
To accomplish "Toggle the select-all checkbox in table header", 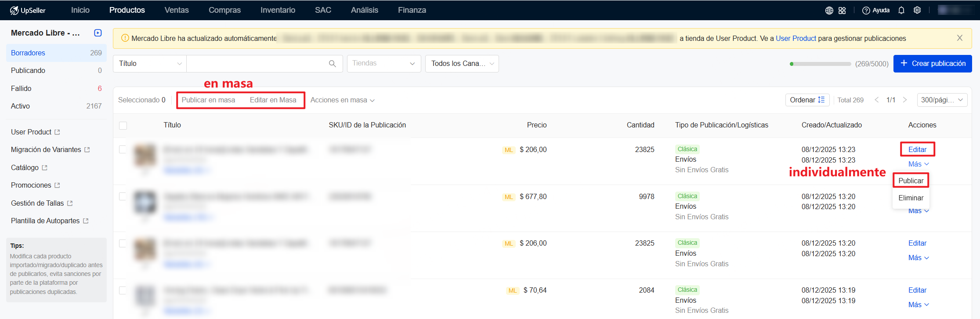I will pos(123,126).
